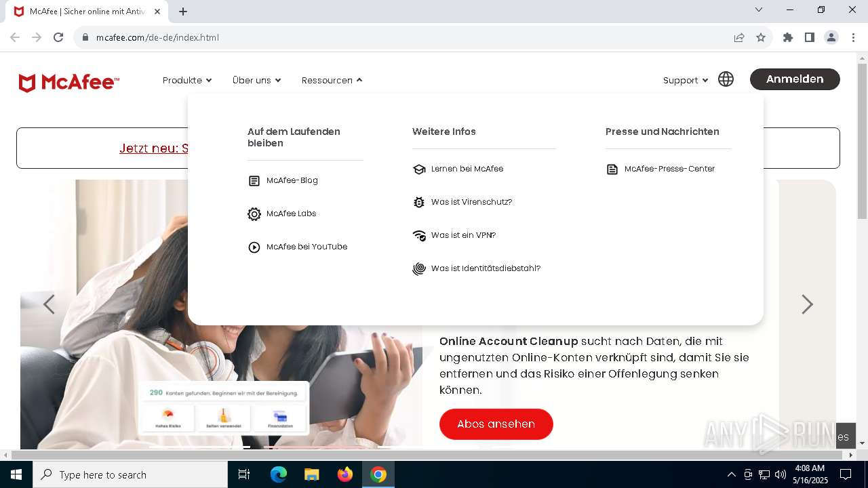The image size is (868, 488).
Task: Click the volume icon in system tray
Action: point(781,474)
